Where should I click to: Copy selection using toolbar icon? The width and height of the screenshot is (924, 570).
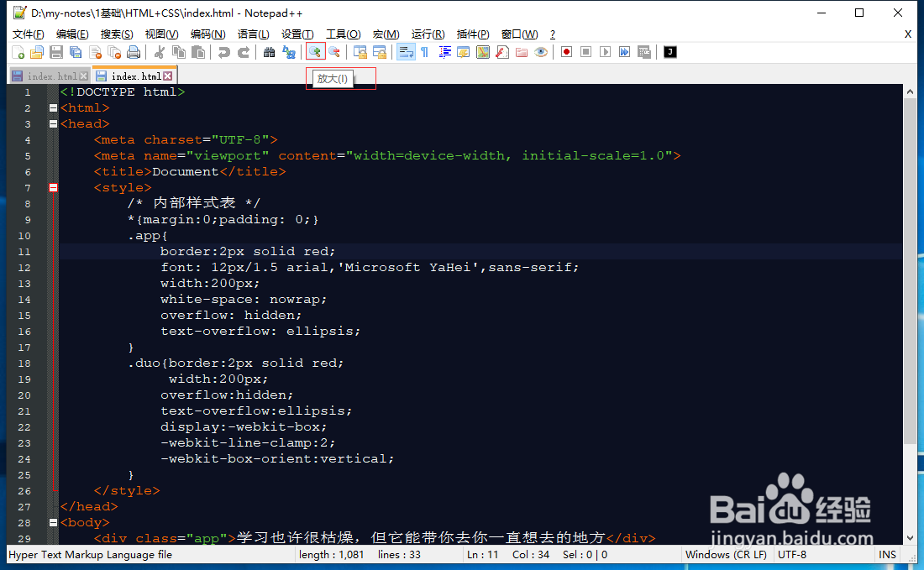179,52
